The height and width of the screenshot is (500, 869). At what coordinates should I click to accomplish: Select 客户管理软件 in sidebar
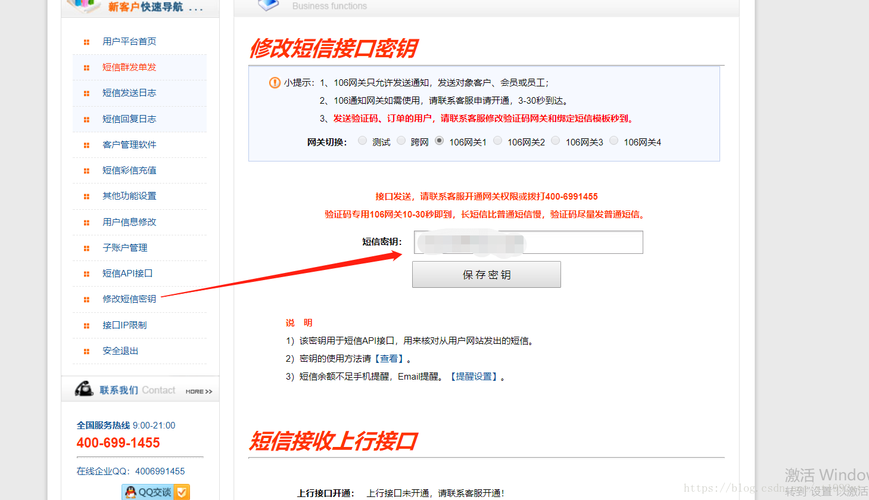pos(129,145)
